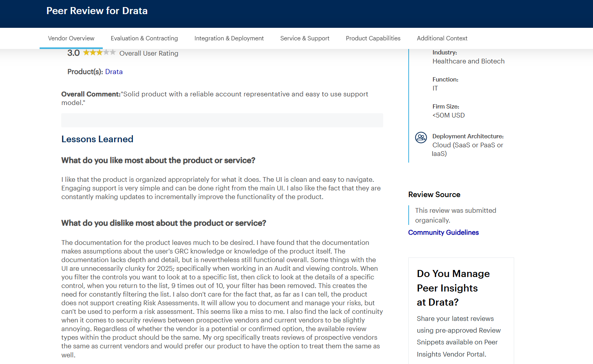Click the 'Function:' label

(445, 80)
